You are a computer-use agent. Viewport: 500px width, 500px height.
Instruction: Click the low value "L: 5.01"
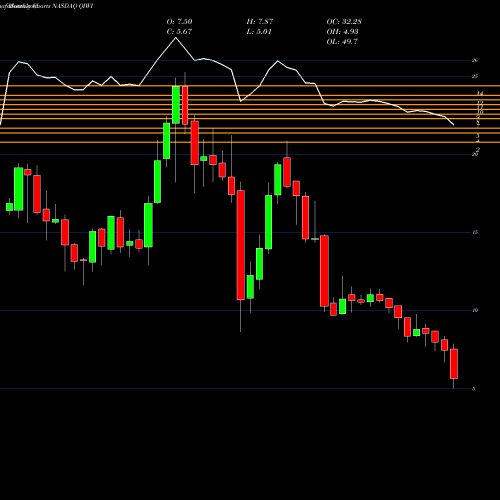[x=259, y=32]
